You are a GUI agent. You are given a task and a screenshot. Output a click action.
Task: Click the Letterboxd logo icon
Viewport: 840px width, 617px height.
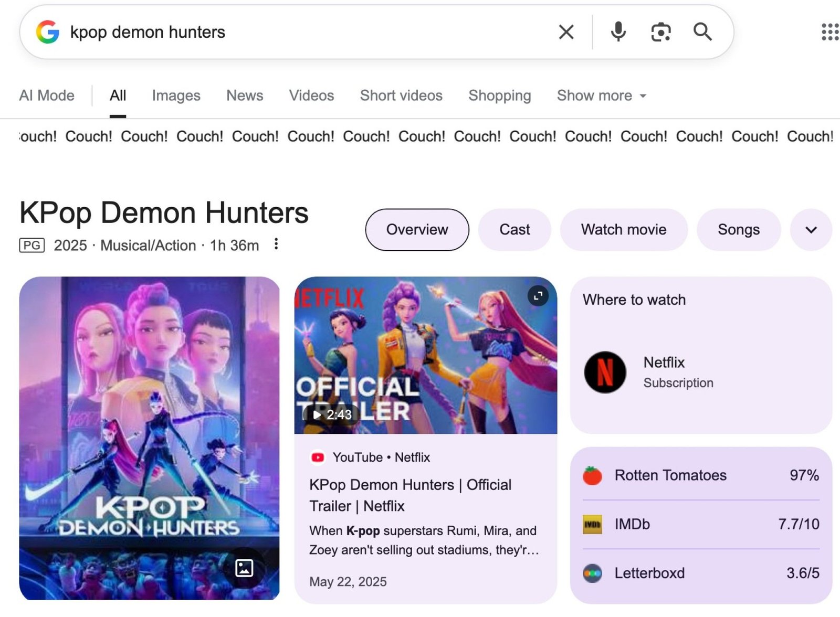coord(592,573)
